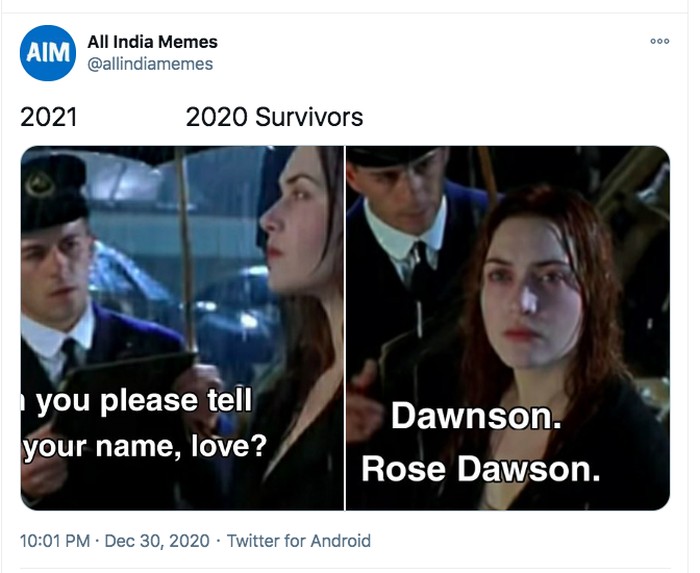Click the white letters AIM in avatar
The height and width of the screenshot is (573, 700).
pos(48,53)
